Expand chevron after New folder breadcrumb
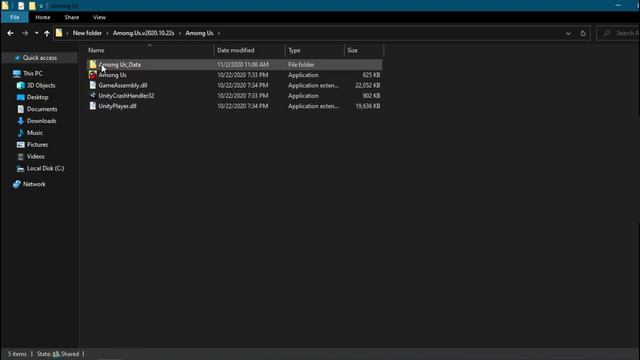 click(x=107, y=33)
